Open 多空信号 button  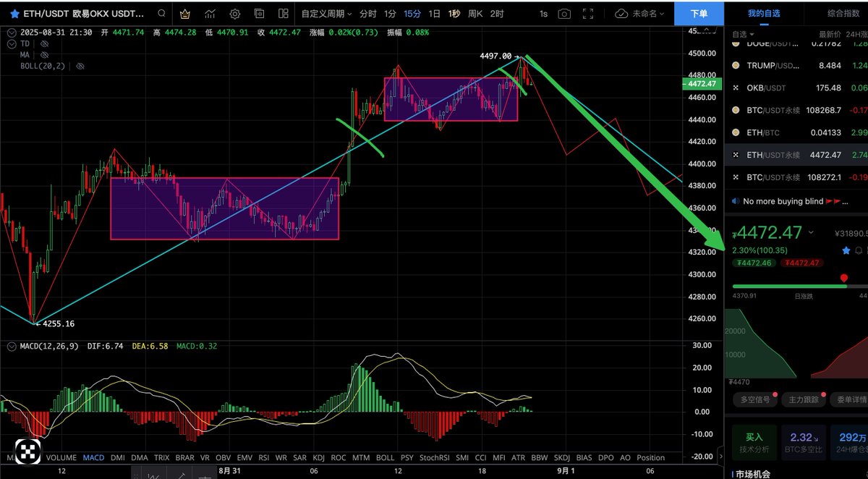(x=754, y=399)
